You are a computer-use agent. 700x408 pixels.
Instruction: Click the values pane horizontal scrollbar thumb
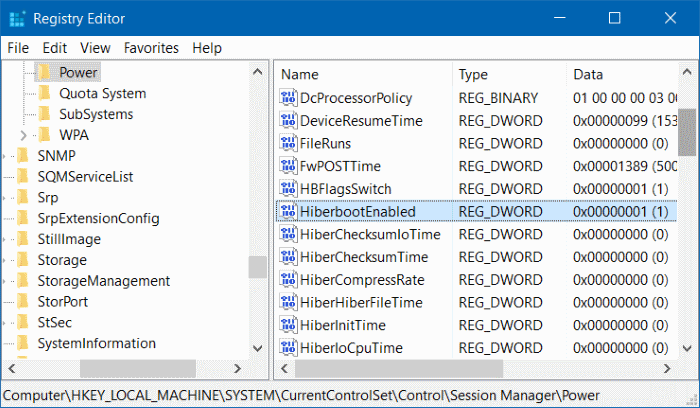pos(399,368)
